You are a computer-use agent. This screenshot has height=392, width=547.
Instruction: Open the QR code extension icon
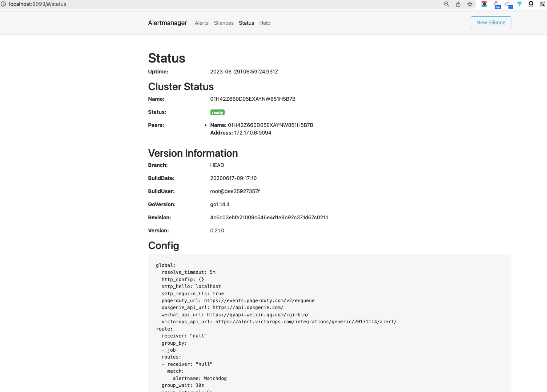coord(542,4)
